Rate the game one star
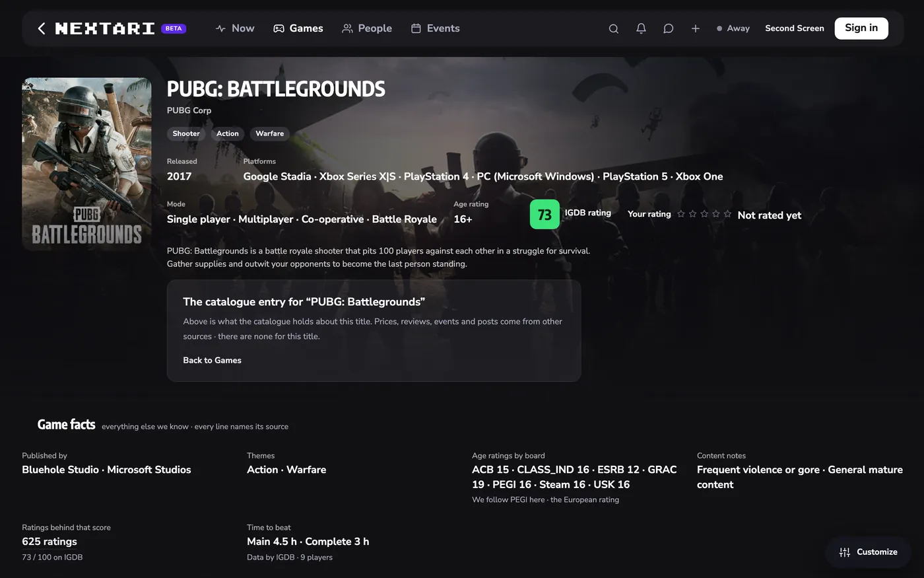The height and width of the screenshot is (578, 924). (681, 214)
